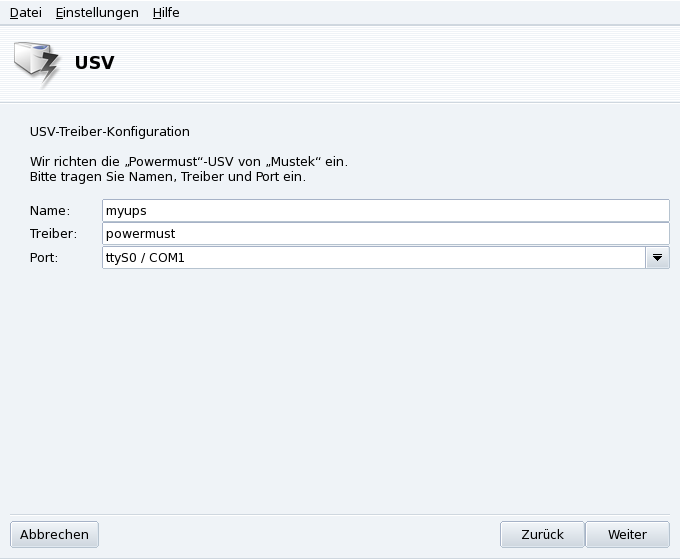Click the empty header banner right of USV
Viewport: 680px width, 560px height.
(x=400, y=63)
